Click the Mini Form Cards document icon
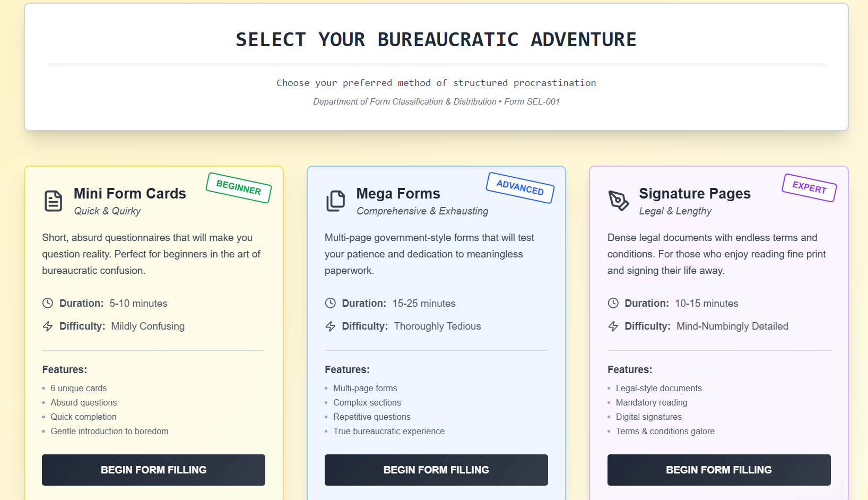Image resolution: width=868 pixels, height=500 pixels. 53,201
